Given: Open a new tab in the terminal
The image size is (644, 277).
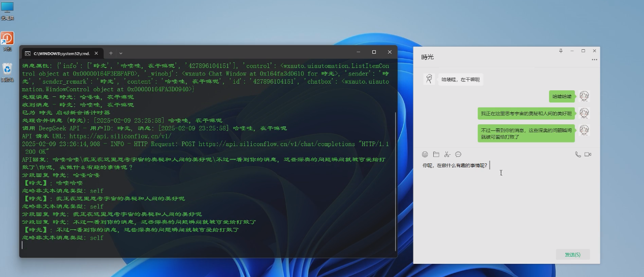Looking at the screenshot, I should (x=111, y=53).
